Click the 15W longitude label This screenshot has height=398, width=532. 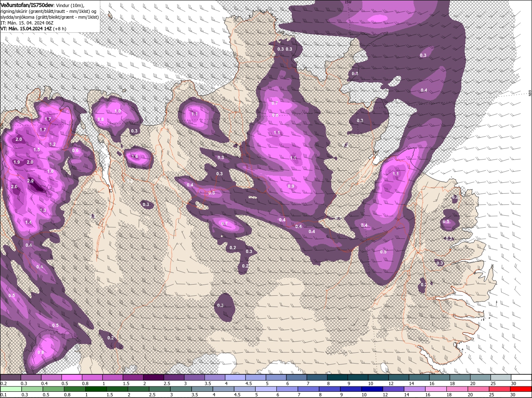click(x=348, y=2)
